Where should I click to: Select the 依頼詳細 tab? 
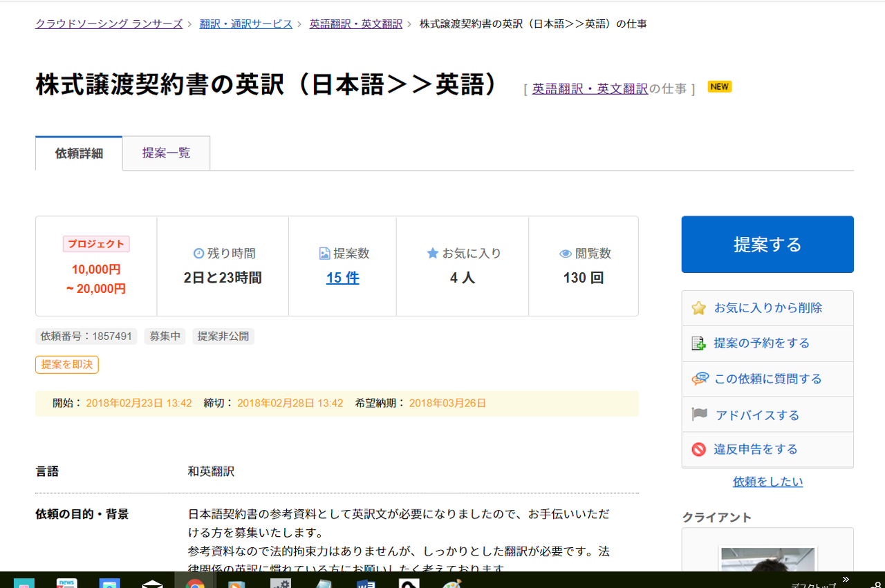[78, 153]
